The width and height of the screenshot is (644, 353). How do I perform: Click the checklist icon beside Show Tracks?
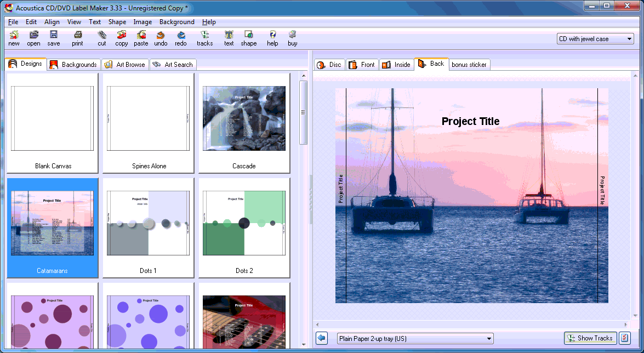(625, 338)
